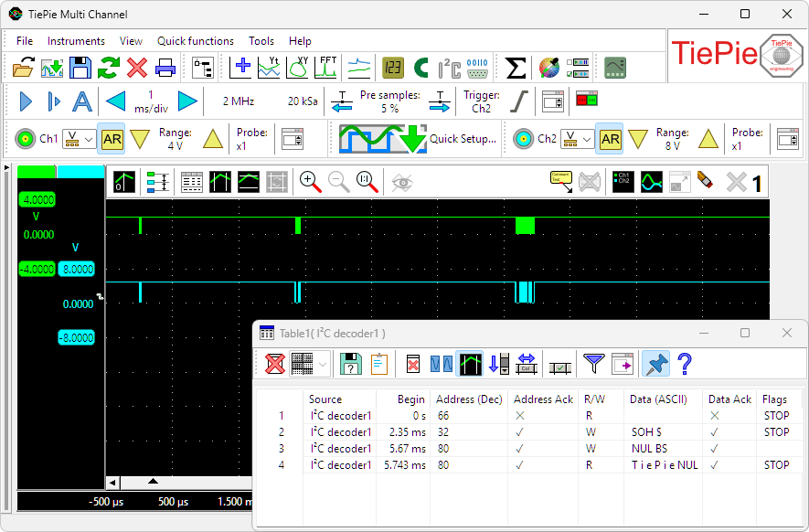Open Ch1 coupling dropdown

79,139
